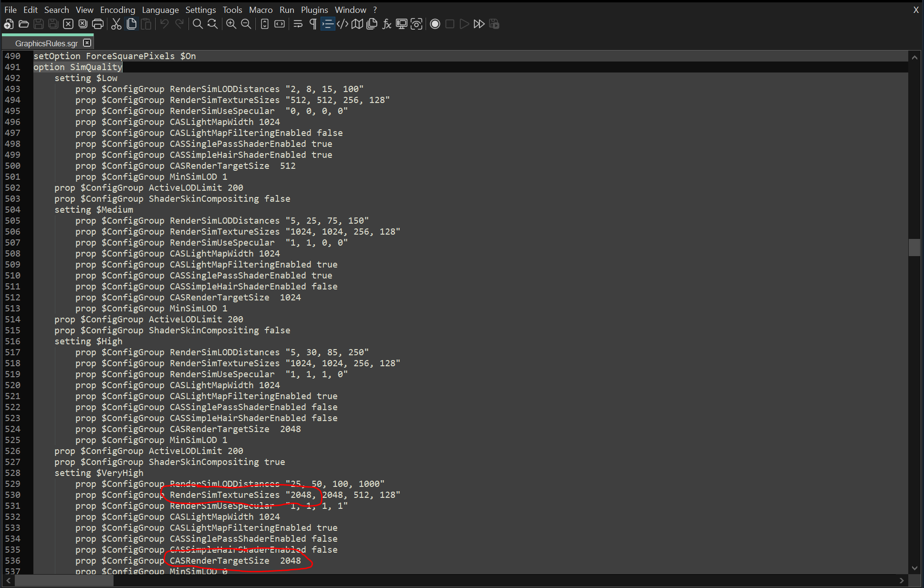This screenshot has height=588, width=924.
Task: Open the Find magnifier tool
Action: pos(197,24)
